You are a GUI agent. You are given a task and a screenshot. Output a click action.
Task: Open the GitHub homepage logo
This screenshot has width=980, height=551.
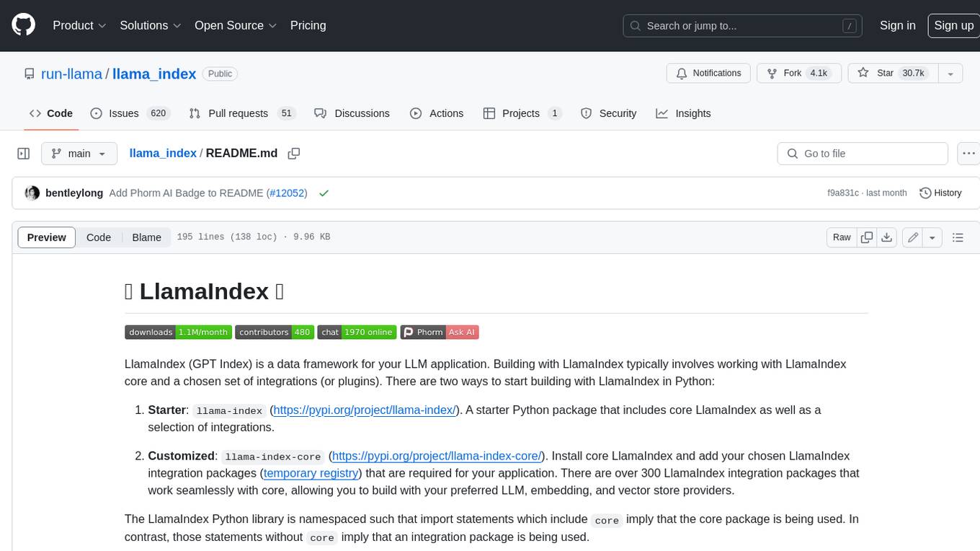click(23, 25)
